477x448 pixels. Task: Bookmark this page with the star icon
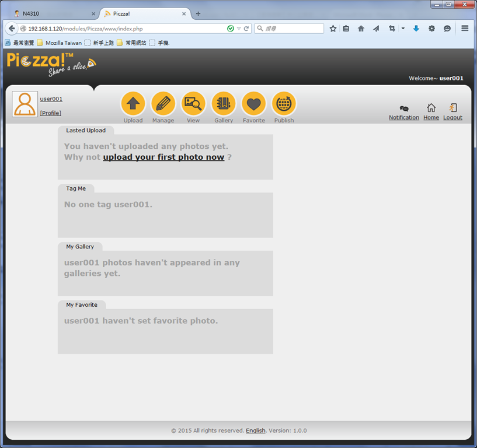click(x=333, y=29)
